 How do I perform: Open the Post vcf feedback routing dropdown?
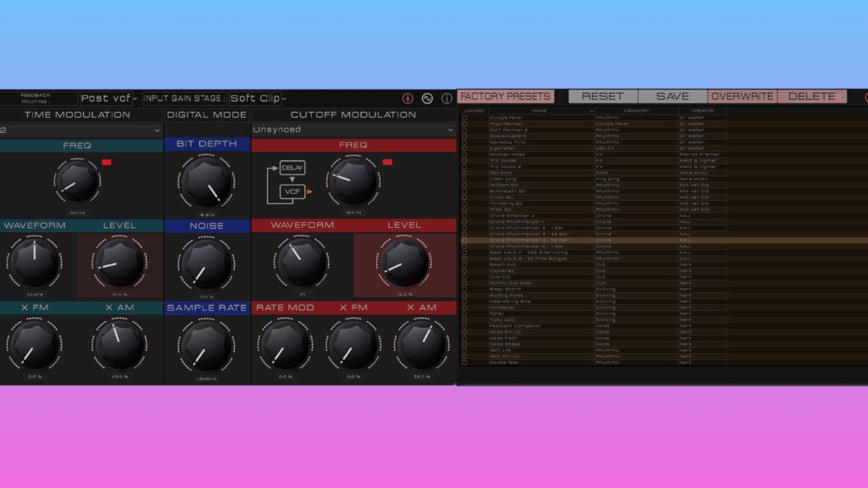pyautogui.click(x=109, y=98)
